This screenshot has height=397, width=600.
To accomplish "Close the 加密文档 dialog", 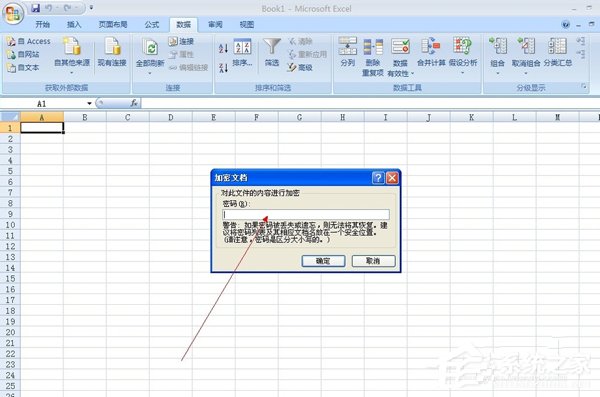I will click(393, 178).
